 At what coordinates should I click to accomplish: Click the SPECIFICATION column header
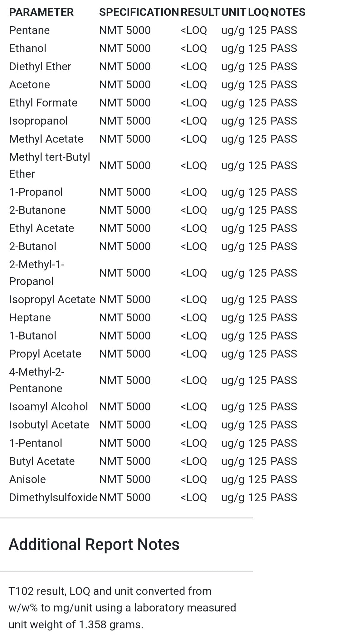[139, 12]
